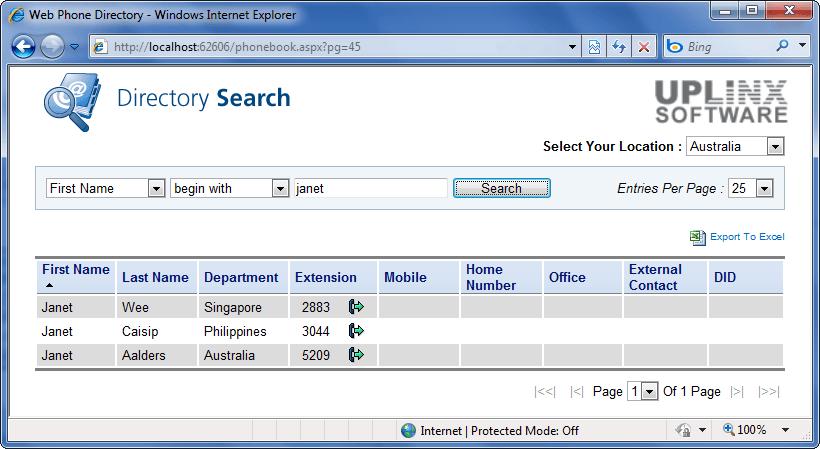Expand the 'begin with' match type dropdown

280,188
